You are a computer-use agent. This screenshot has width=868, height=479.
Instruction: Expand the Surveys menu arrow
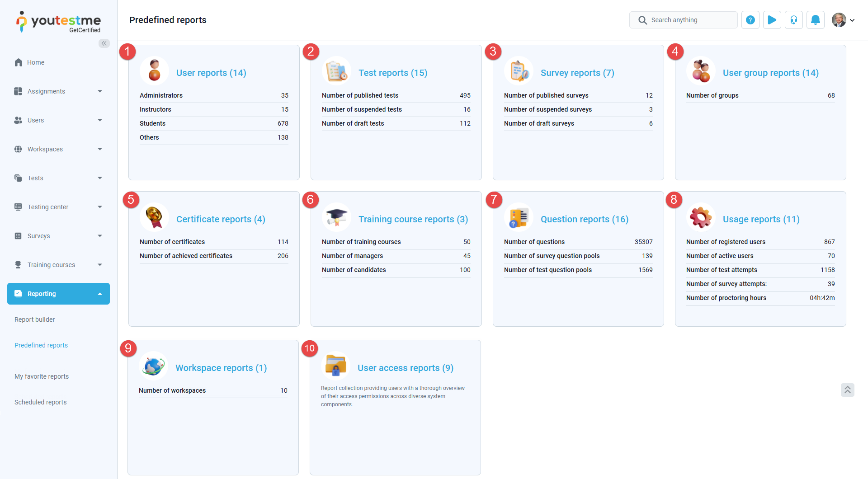tap(100, 236)
